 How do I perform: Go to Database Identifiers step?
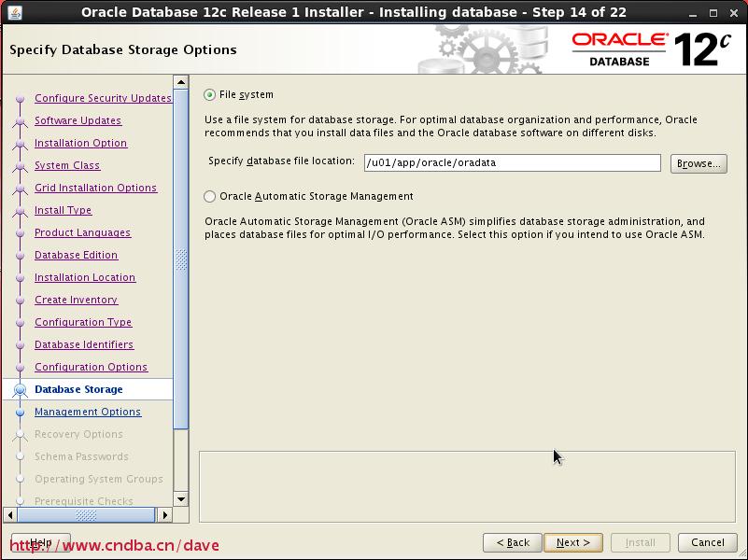(x=84, y=344)
